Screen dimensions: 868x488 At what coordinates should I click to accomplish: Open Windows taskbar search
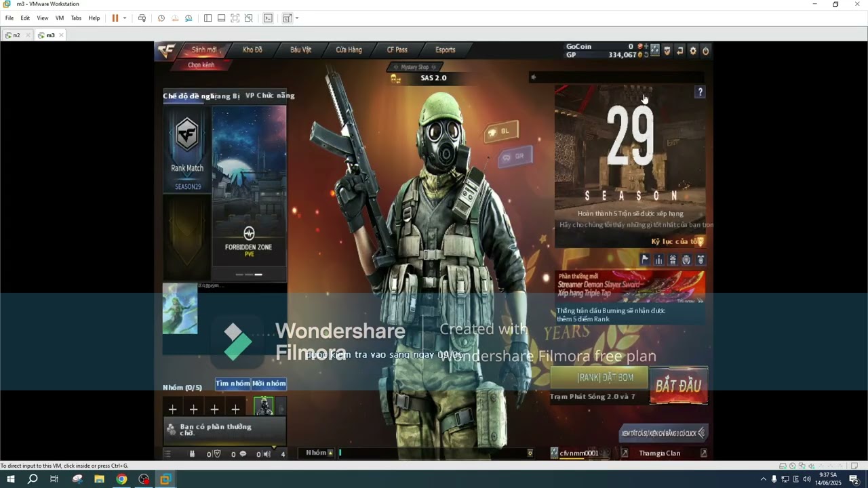tap(33, 479)
